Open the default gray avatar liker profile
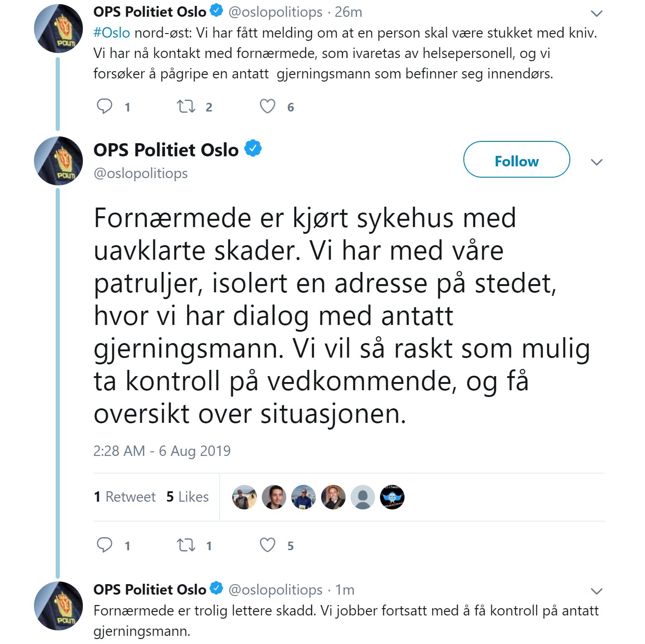 (x=362, y=497)
